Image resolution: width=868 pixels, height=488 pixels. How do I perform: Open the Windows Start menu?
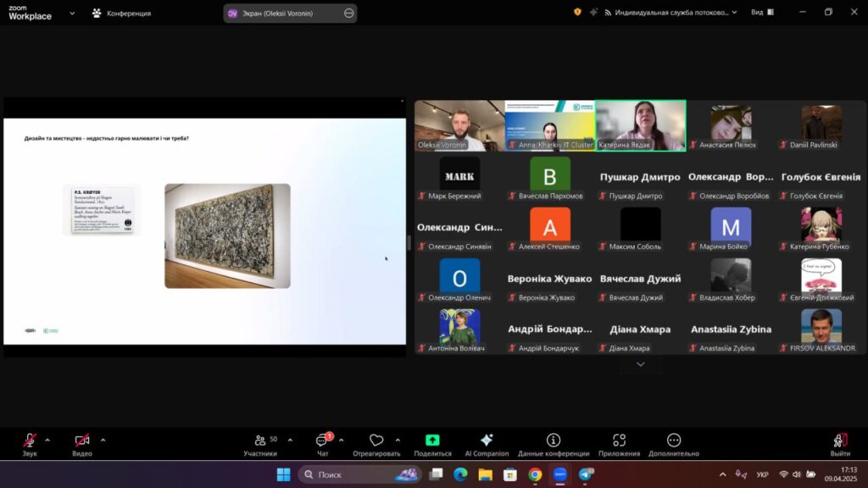(283, 474)
